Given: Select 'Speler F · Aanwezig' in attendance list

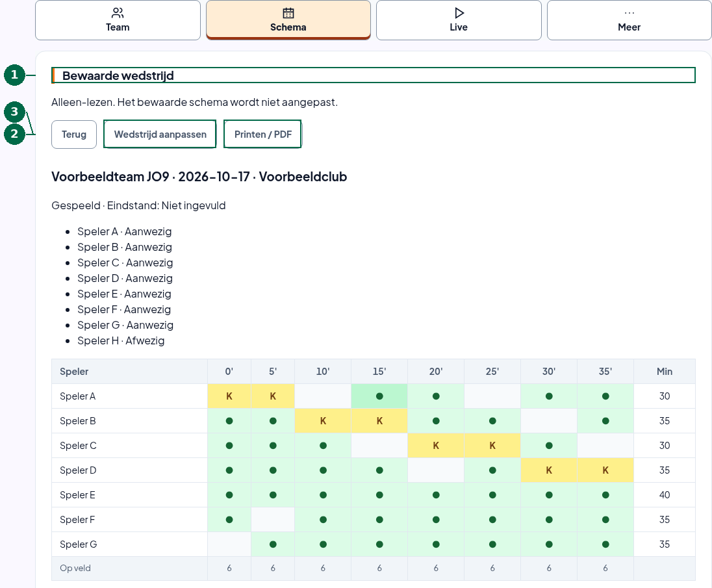Looking at the screenshot, I should click(124, 309).
